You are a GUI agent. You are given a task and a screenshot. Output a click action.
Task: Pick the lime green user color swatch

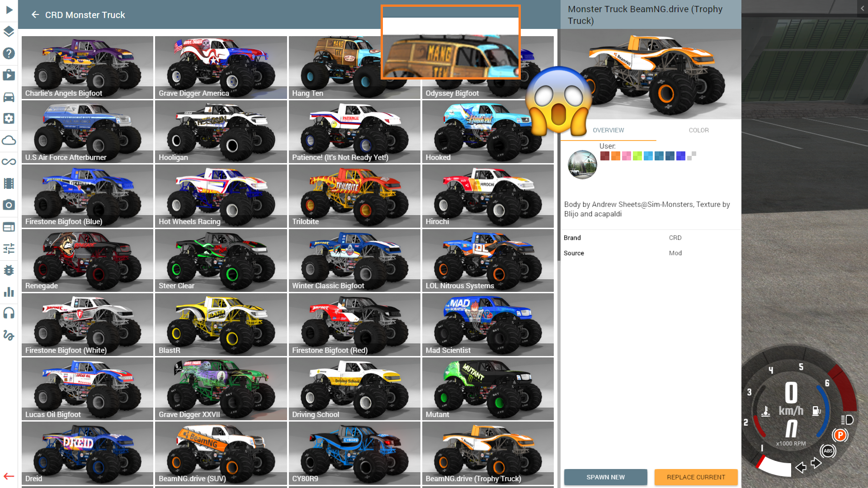tap(637, 156)
